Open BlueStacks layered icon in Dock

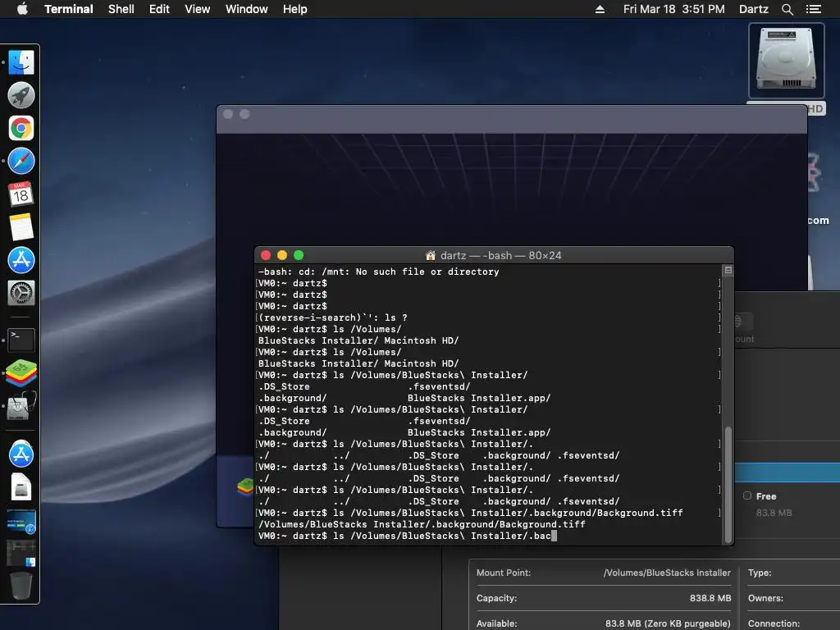(21, 373)
